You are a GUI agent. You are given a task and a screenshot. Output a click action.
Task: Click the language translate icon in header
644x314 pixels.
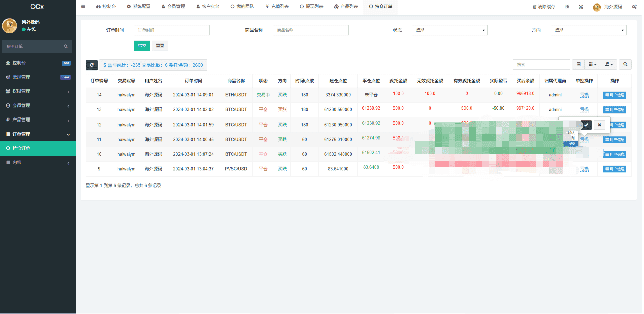click(x=567, y=7)
